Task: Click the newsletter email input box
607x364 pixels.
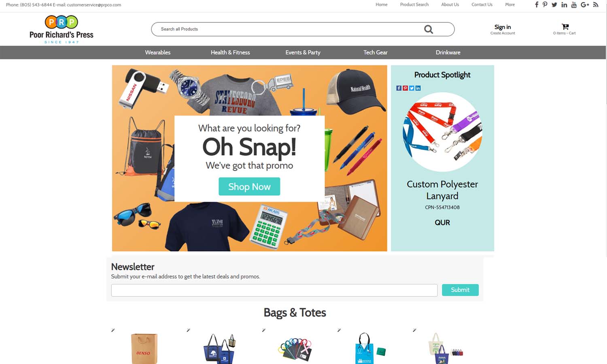Action: (x=274, y=290)
